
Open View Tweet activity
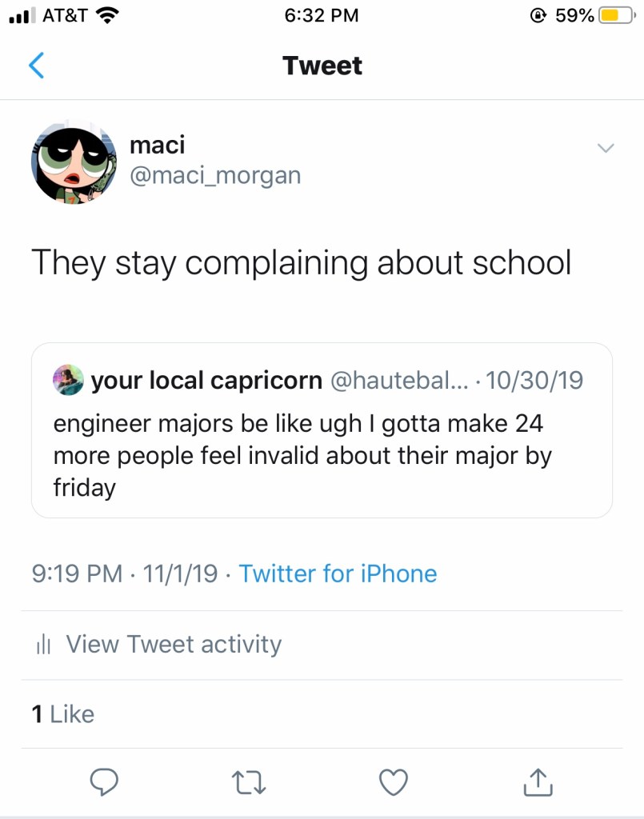(173, 645)
